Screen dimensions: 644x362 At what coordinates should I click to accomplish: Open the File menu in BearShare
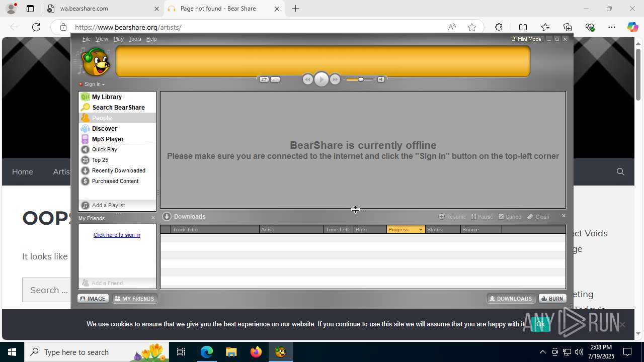point(86,39)
